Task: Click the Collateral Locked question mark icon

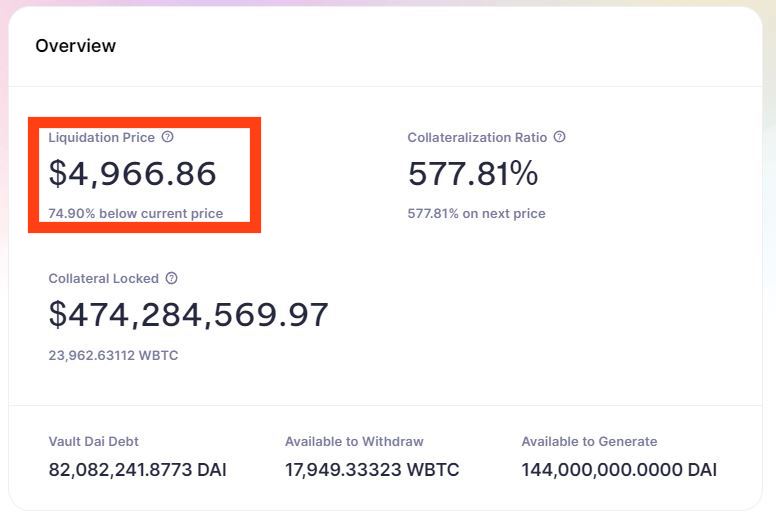Action: 172,278
